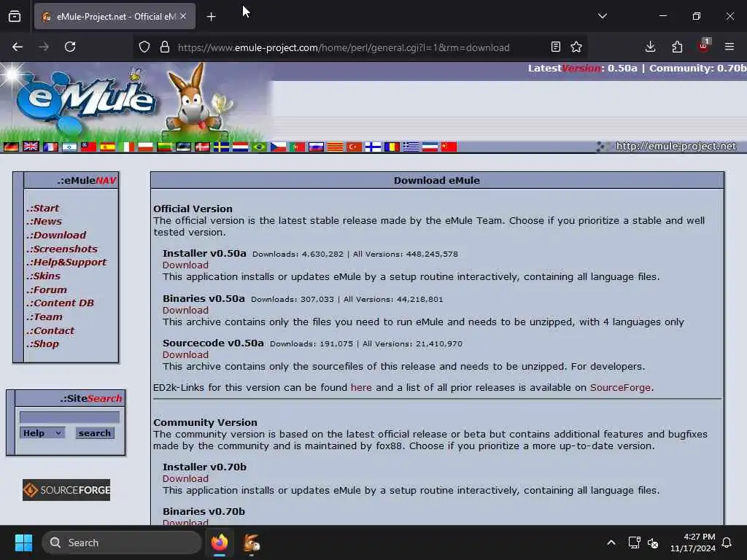Open .:Download in eMule navigation
747x560 pixels.
[x=57, y=236]
